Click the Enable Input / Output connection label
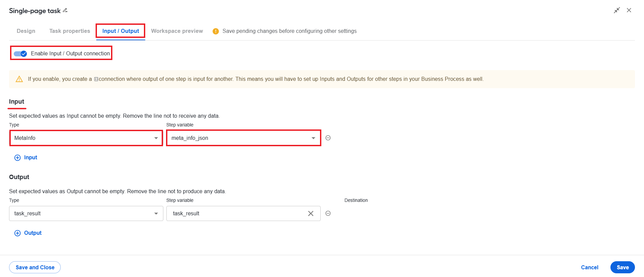This screenshot has height=277, width=644. pyautogui.click(x=70, y=53)
